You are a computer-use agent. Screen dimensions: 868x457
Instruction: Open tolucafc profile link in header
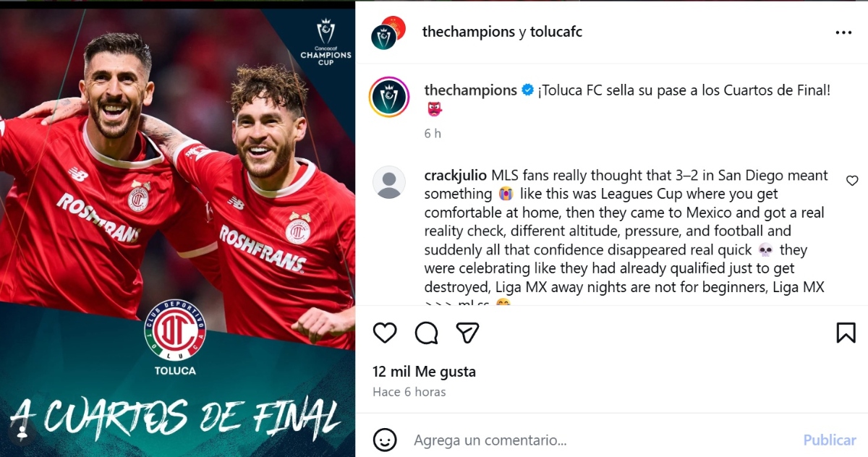556,32
